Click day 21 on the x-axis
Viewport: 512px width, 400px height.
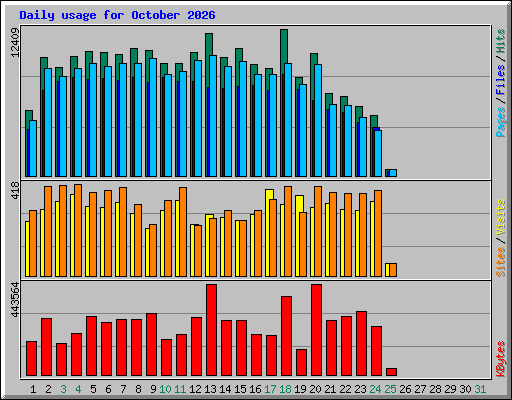point(330,389)
